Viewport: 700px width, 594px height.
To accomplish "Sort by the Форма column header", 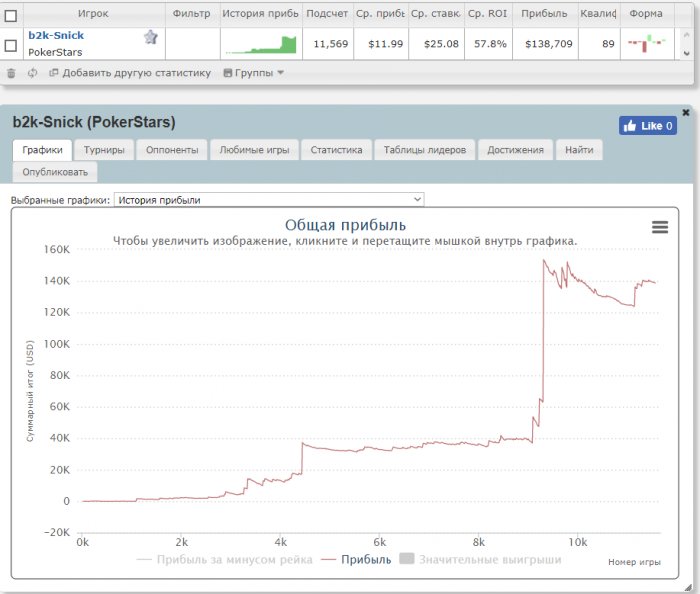I will pos(646,14).
